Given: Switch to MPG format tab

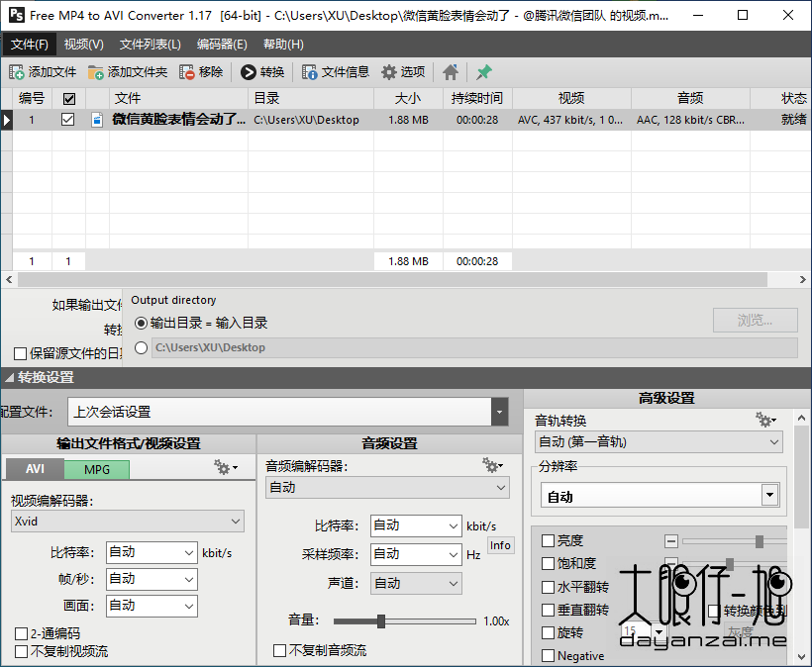Looking at the screenshot, I should tap(97, 469).
